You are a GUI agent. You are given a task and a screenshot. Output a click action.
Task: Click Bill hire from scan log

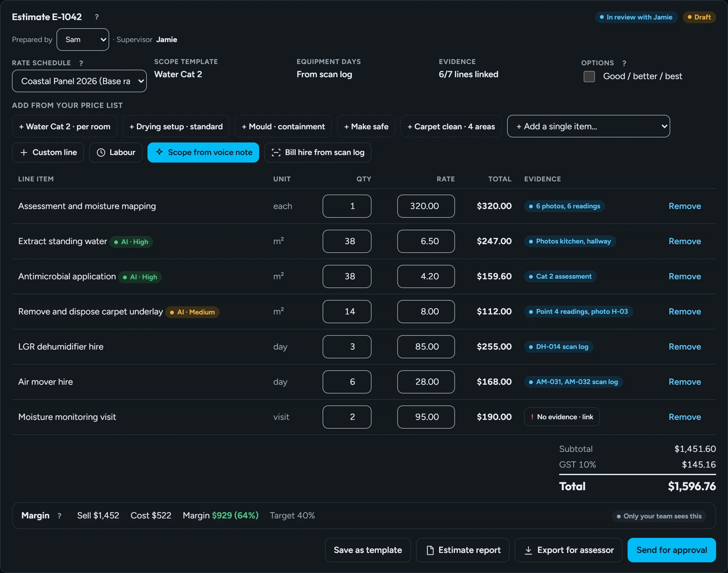coord(318,152)
